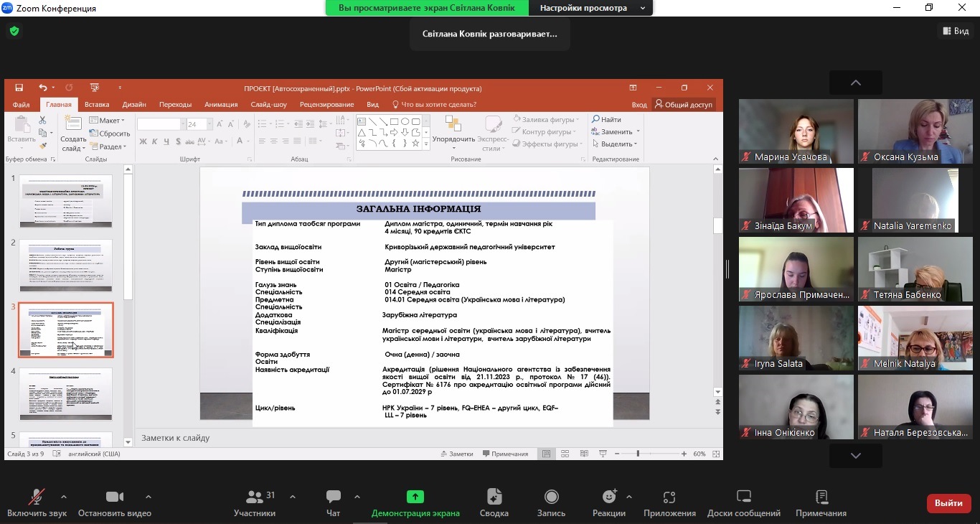Switch to the Анимация tab
The width and height of the screenshot is (980, 524).
pos(221,105)
